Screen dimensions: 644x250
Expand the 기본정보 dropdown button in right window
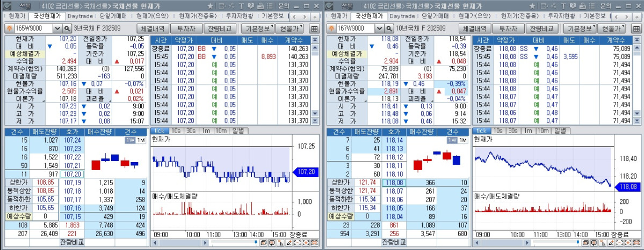(579, 29)
